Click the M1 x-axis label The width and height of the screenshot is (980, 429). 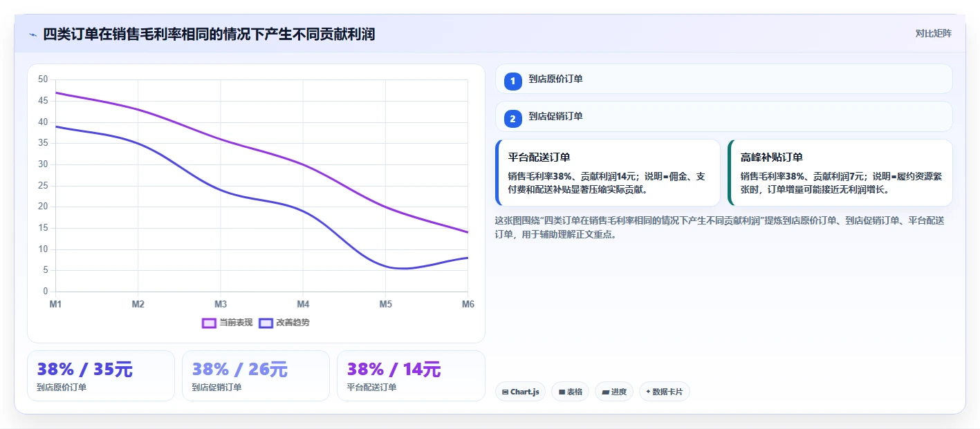point(55,304)
